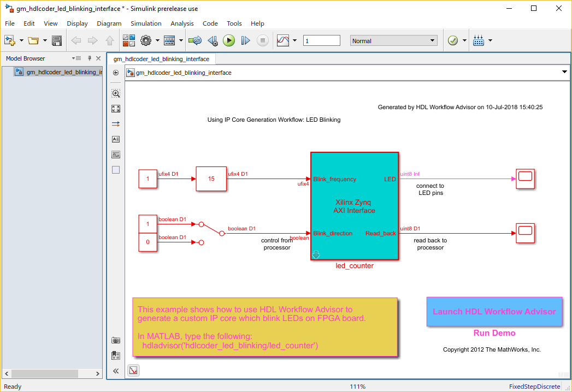The image size is (572, 392).
Task: Click the Screenshot camera palette icon
Action: tap(116, 340)
